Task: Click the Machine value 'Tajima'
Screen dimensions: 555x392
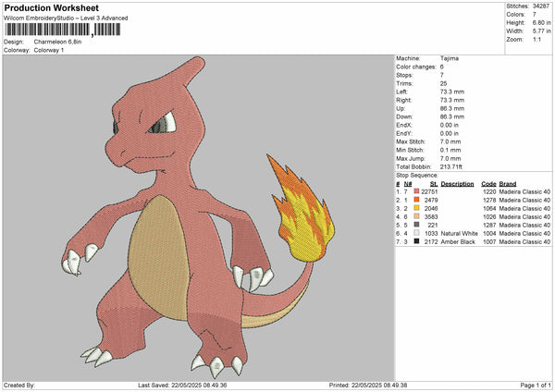Action: click(450, 58)
